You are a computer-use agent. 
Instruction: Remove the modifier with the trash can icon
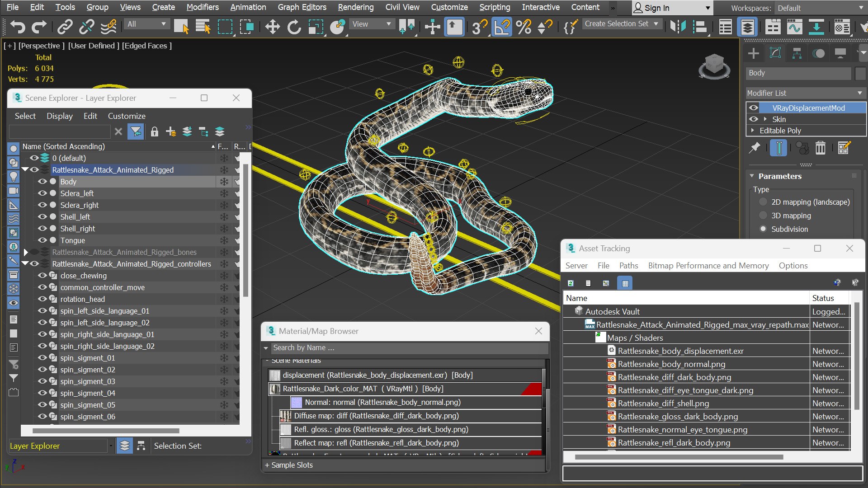[x=820, y=148]
